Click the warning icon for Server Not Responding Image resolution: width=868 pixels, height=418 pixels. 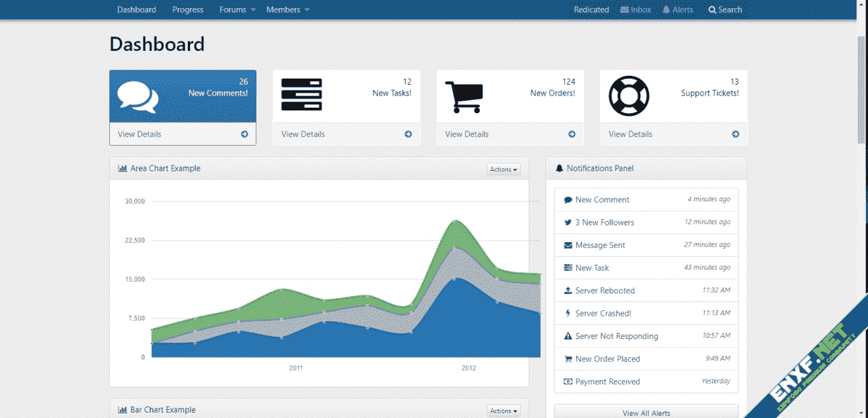(568, 336)
